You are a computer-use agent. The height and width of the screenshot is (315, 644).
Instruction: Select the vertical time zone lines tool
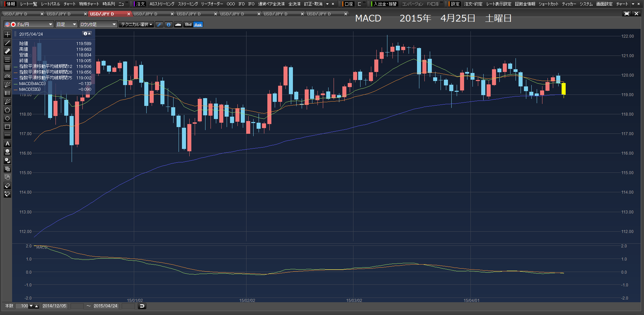7,93
